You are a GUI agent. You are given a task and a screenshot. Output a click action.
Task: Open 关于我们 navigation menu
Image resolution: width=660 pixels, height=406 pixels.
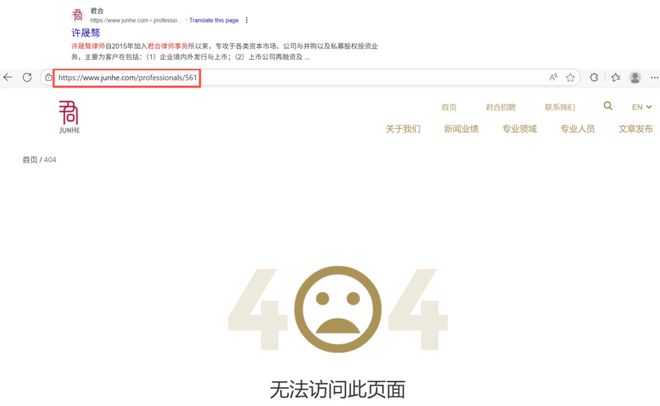point(403,129)
